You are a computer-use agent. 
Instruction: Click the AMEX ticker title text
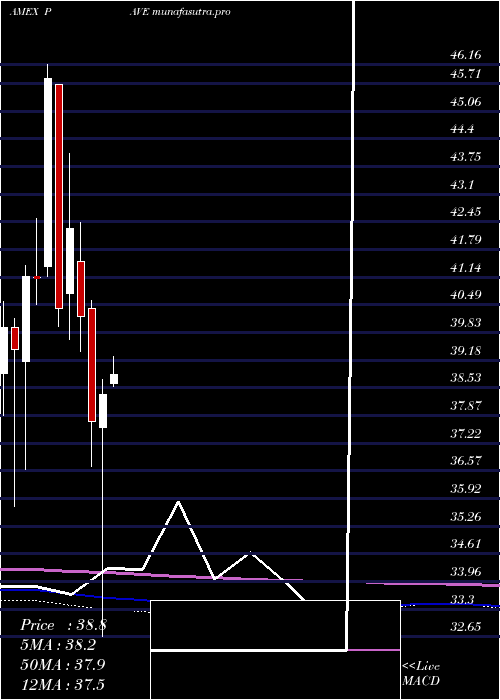[x=23, y=12]
